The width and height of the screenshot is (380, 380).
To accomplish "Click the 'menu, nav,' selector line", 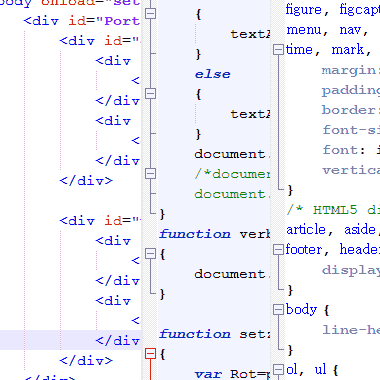I will [327, 30].
